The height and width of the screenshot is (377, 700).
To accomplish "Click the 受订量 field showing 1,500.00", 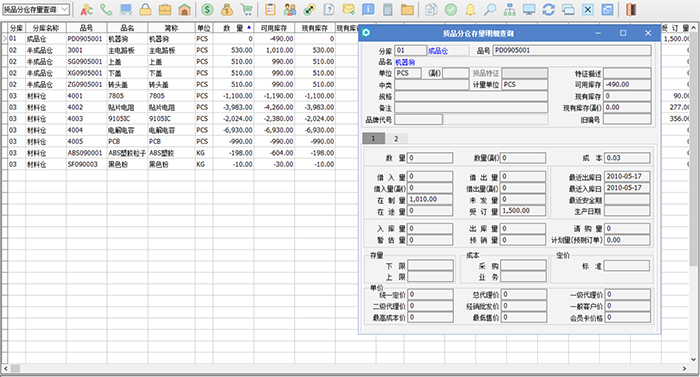I will pyautogui.click(x=523, y=211).
